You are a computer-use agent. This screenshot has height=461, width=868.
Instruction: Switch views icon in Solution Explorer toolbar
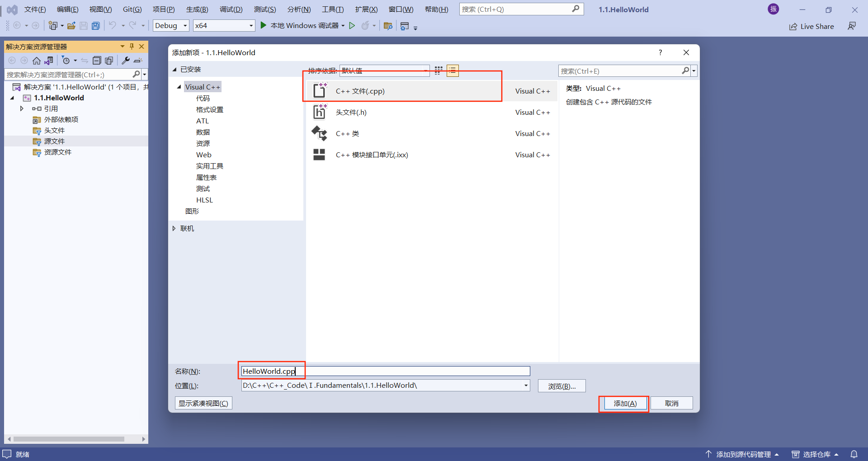(49, 61)
